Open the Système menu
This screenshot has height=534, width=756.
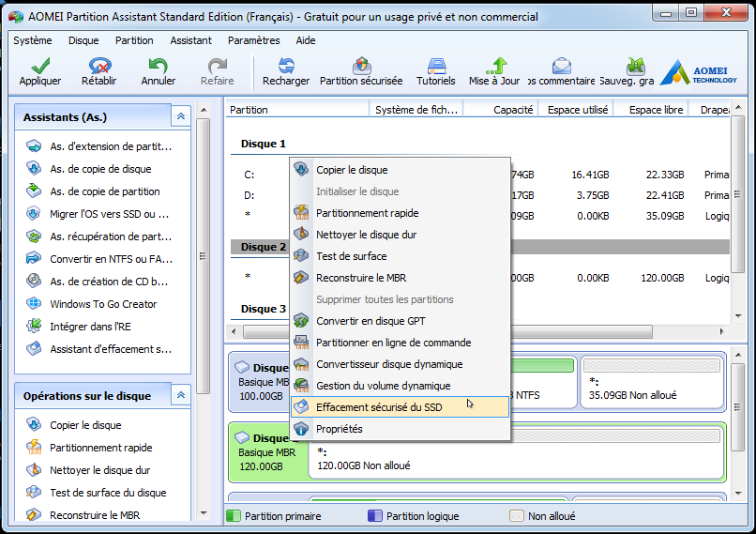[32, 40]
